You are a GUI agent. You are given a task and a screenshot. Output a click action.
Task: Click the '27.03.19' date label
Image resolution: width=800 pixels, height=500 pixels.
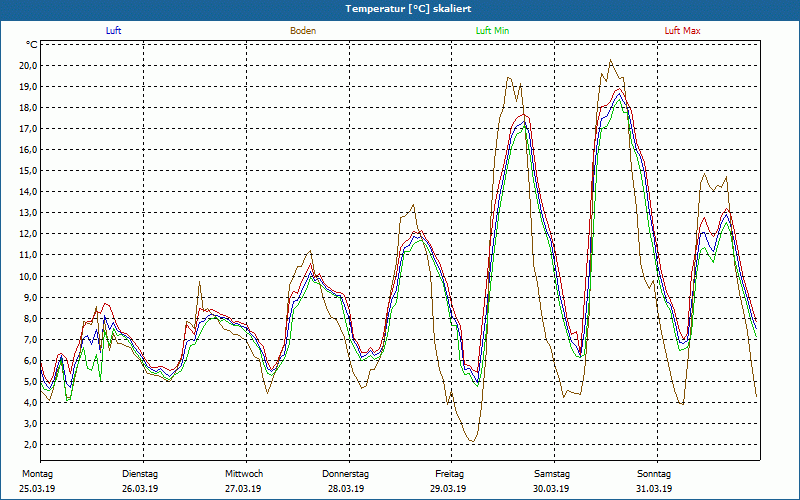pos(243,489)
